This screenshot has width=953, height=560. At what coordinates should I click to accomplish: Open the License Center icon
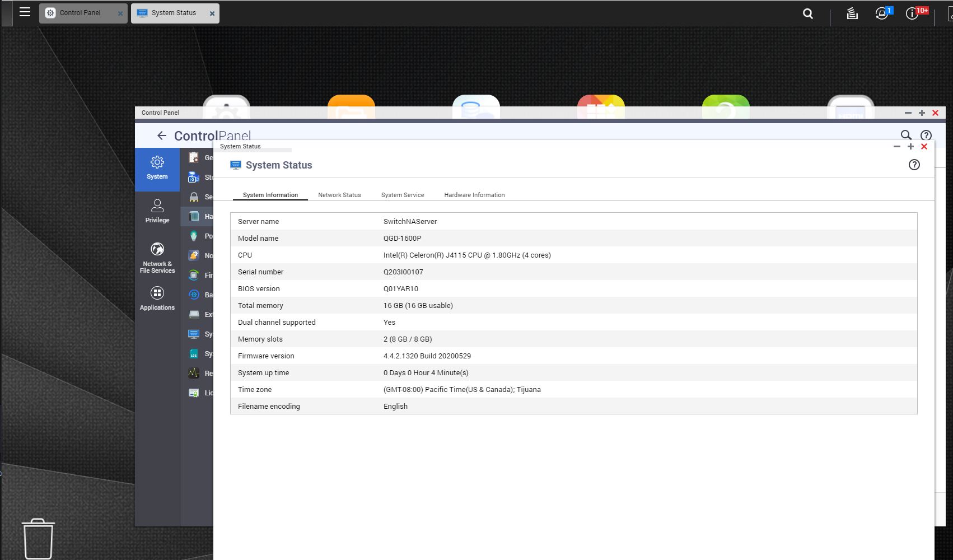[x=194, y=393]
